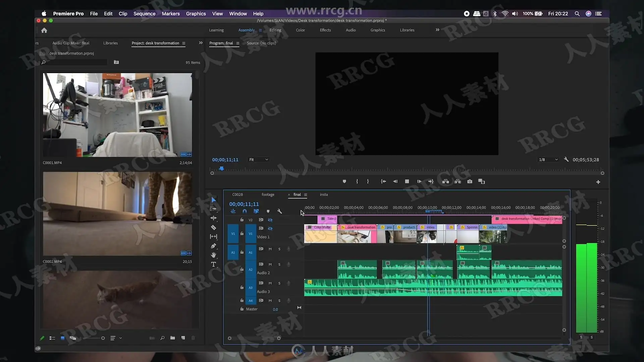The image size is (644, 362).
Task: Mute the Audio 2 track
Action: pos(270,264)
